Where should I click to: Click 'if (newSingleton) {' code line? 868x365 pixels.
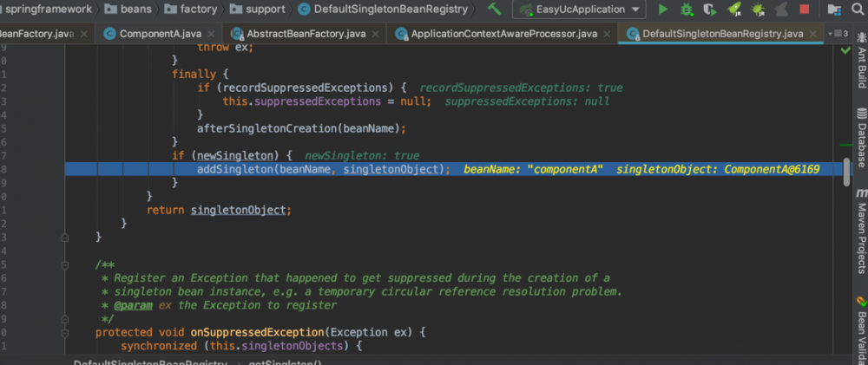(232, 155)
